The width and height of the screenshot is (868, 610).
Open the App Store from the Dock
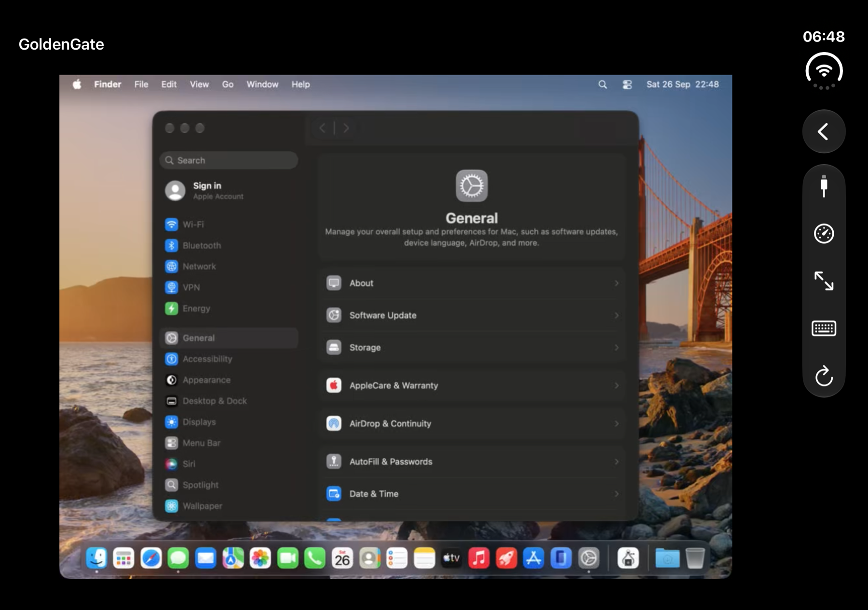tap(534, 558)
